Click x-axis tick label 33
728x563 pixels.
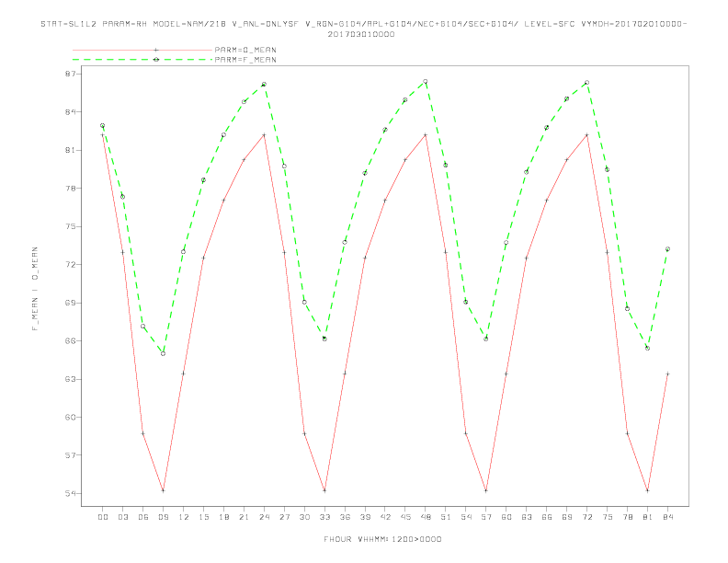coord(325,517)
